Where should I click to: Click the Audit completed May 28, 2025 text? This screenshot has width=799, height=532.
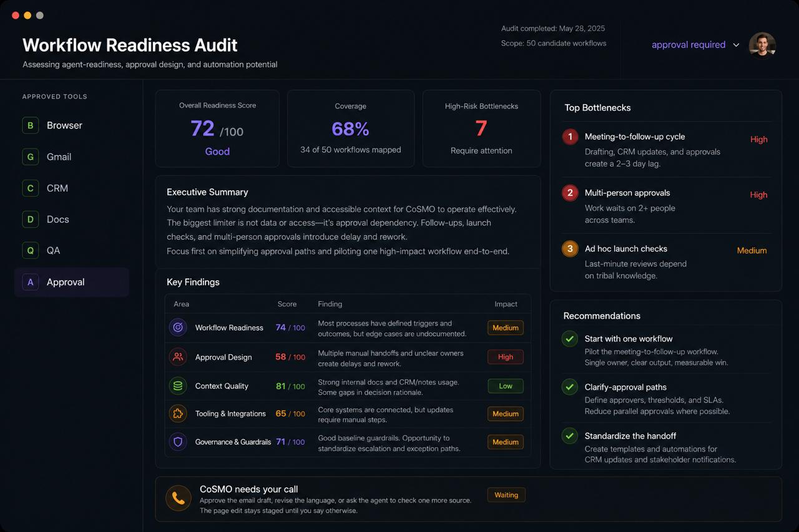[x=553, y=28]
